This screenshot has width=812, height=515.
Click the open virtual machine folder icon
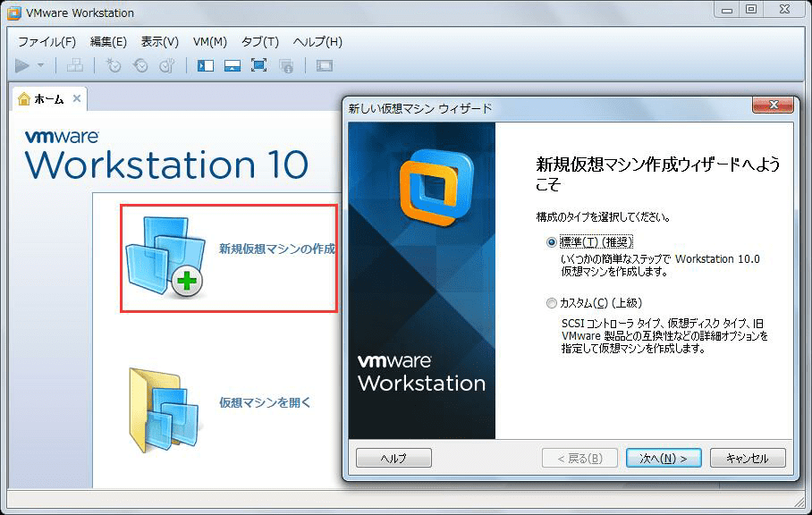pyautogui.click(x=164, y=409)
